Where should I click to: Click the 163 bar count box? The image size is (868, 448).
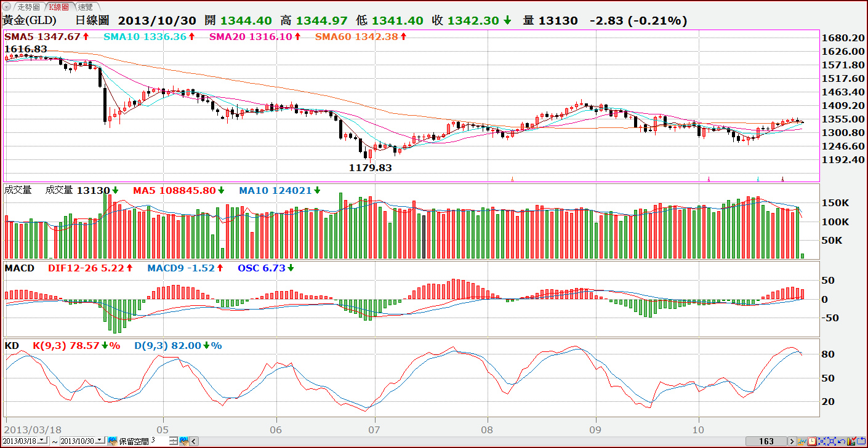click(x=766, y=441)
